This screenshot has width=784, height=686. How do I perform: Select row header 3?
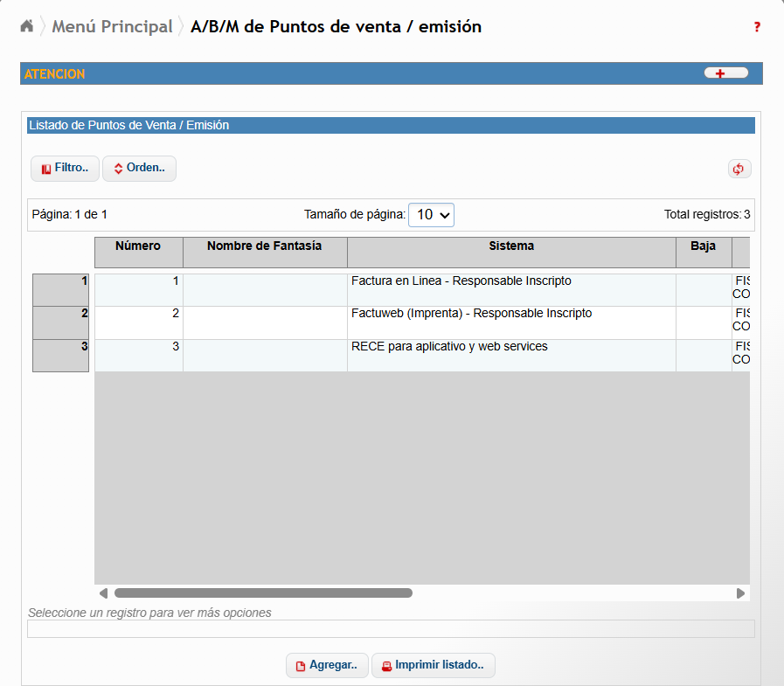pos(60,356)
